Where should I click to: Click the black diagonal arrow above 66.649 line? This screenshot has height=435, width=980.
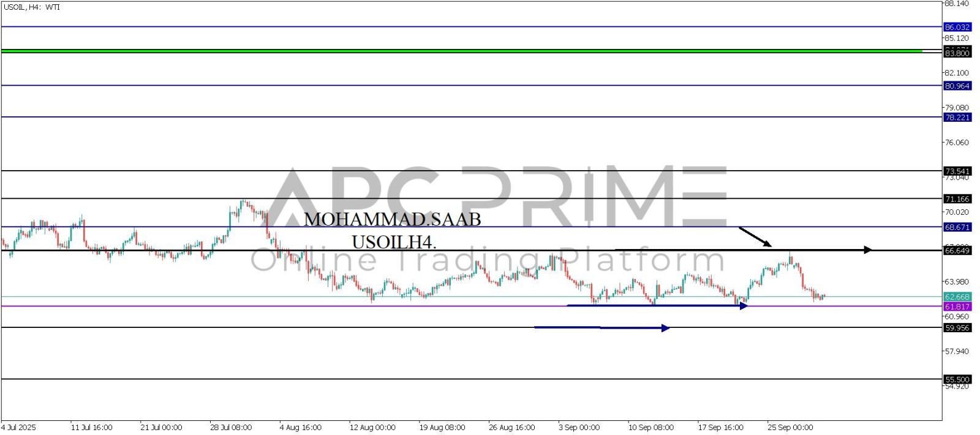(755, 237)
